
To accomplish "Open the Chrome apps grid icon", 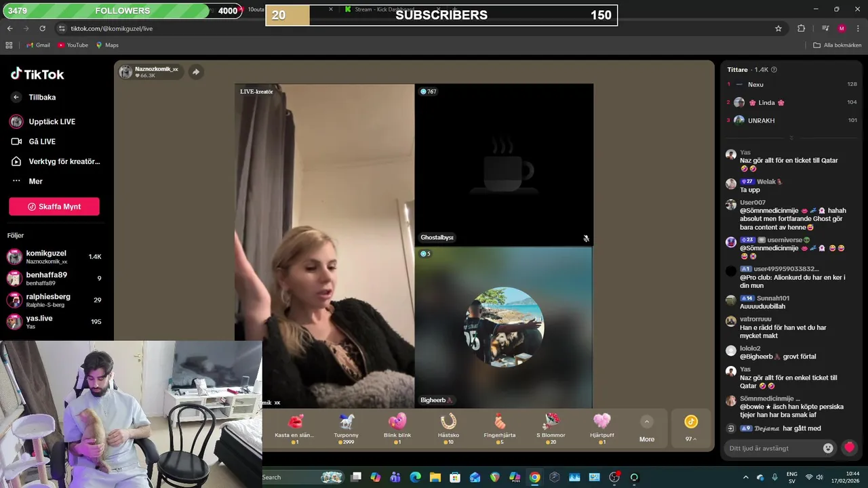I will [9, 45].
